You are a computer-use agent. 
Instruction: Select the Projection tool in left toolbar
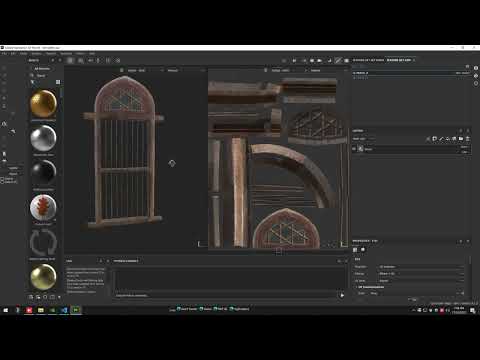(x=4, y=83)
